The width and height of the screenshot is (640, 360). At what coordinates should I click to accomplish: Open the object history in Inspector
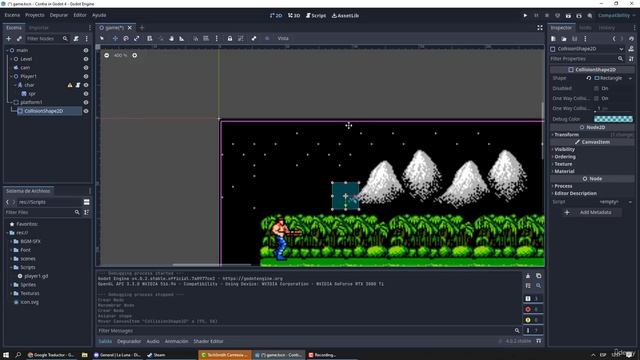point(631,39)
